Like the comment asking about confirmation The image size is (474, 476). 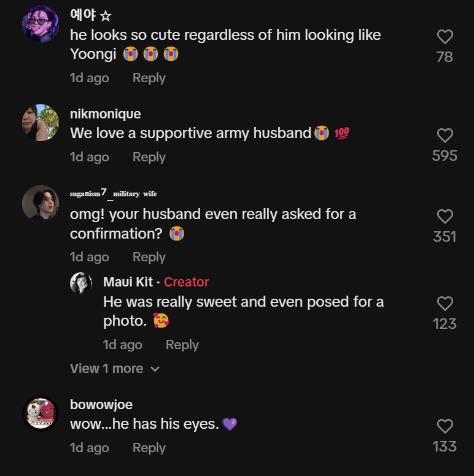coord(445,217)
